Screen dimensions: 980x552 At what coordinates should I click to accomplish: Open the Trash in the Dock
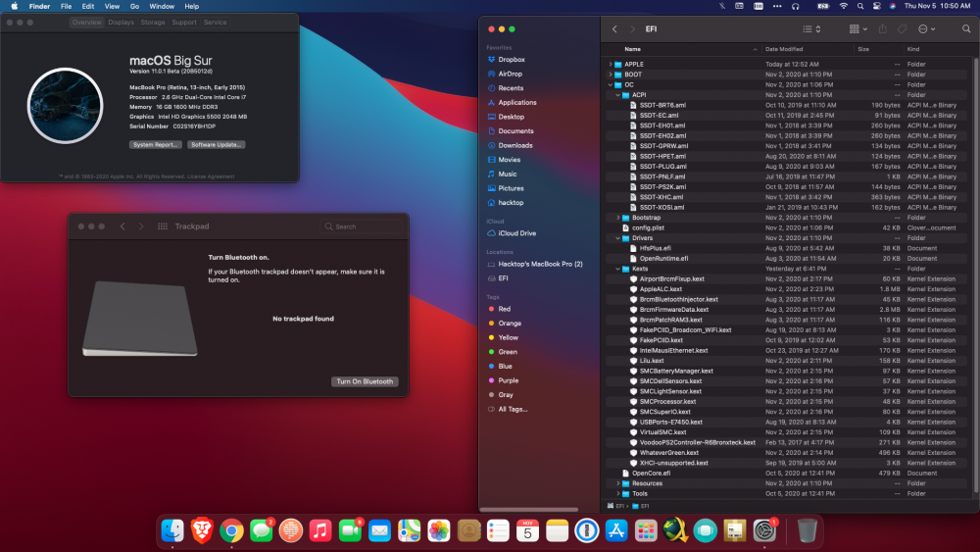(807, 531)
